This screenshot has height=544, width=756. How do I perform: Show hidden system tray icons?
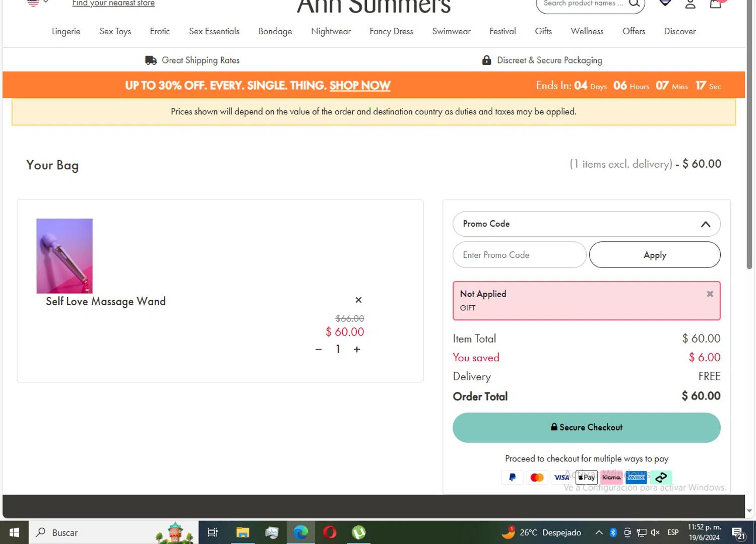[x=599, y=532]
